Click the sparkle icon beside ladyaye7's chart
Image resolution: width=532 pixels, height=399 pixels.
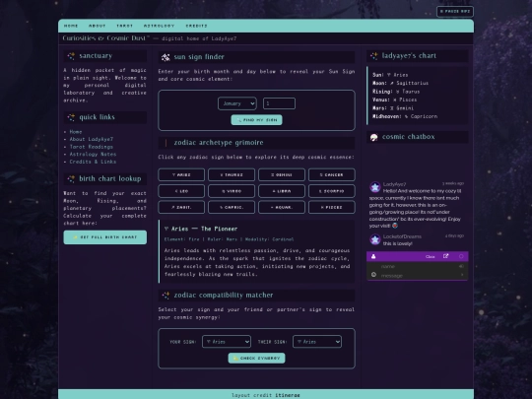[374, 56]
